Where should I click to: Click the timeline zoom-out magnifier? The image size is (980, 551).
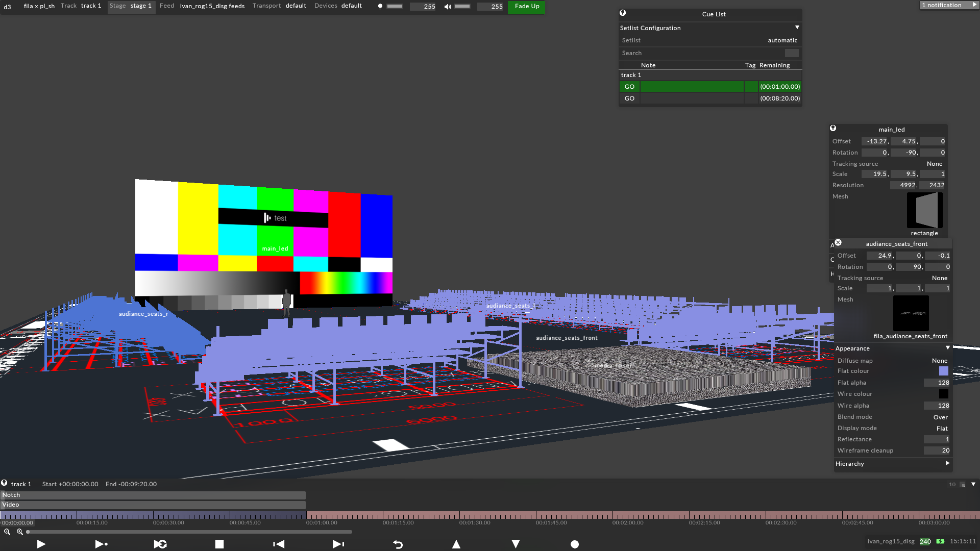[7, 532]
